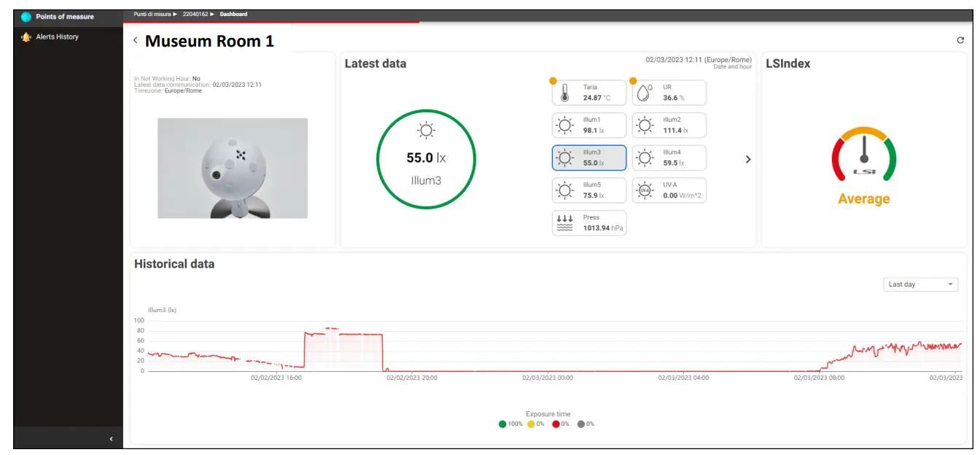Select the Illum4 sensor tile
Screen dimensions: 980x455
669,157
